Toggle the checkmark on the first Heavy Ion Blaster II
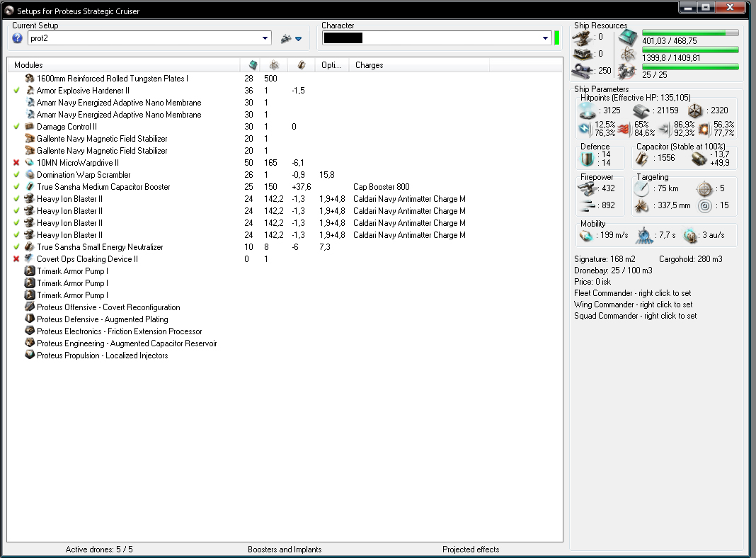The height and width of the screenshot is (558, 756). coord(16,199)
